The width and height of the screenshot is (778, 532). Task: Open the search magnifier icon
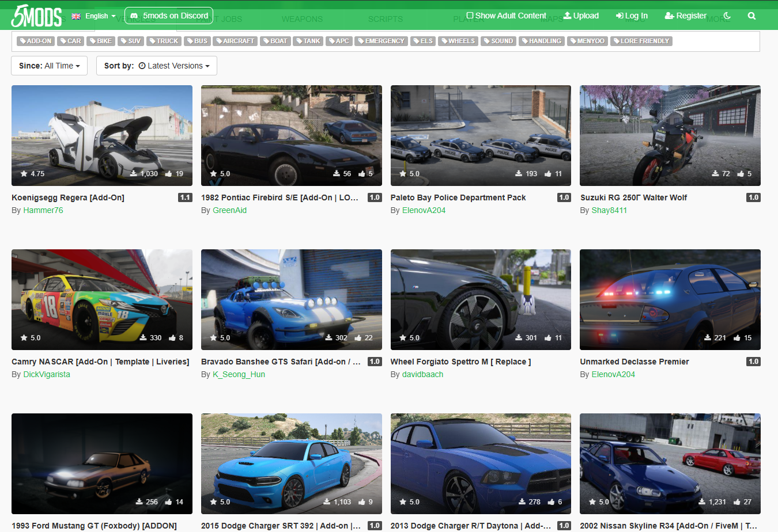tap(751, 16)
